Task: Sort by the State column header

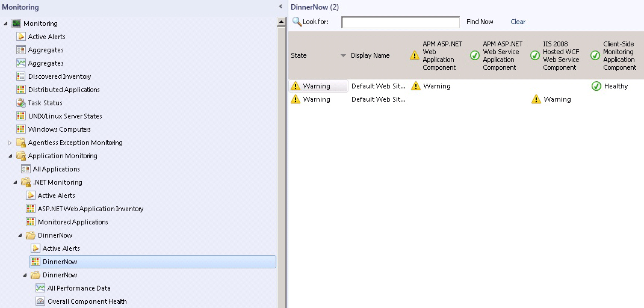Action: click(299, 55)
